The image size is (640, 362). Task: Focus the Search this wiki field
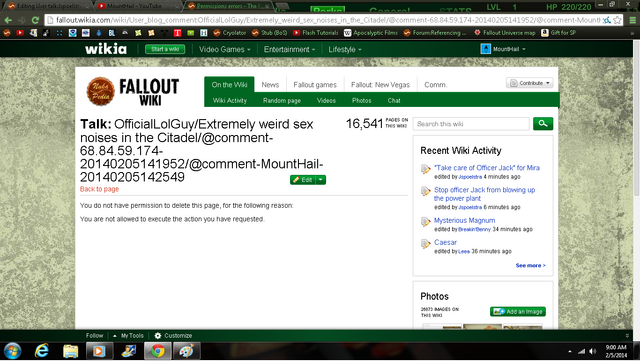tap(471, 124)
